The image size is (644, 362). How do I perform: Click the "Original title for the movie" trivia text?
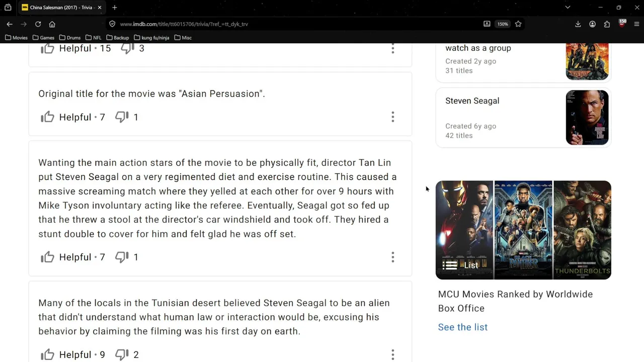coord(151,94)
